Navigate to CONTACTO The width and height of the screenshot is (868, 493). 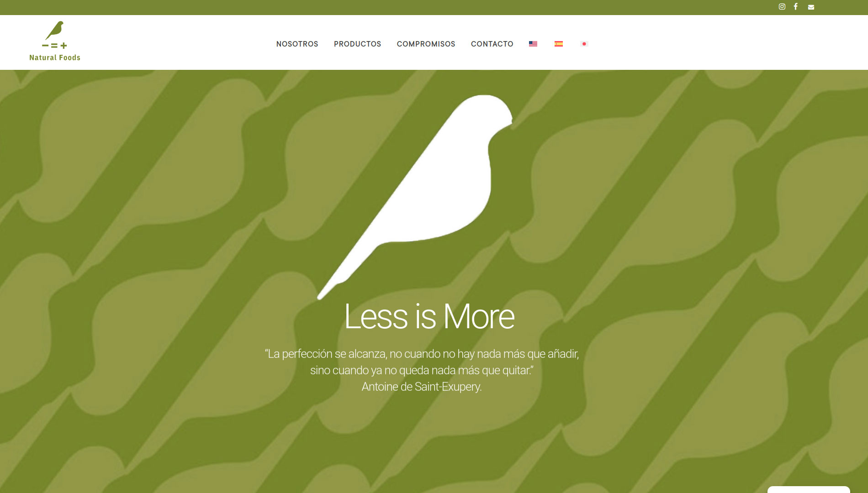tap(492, 44)
